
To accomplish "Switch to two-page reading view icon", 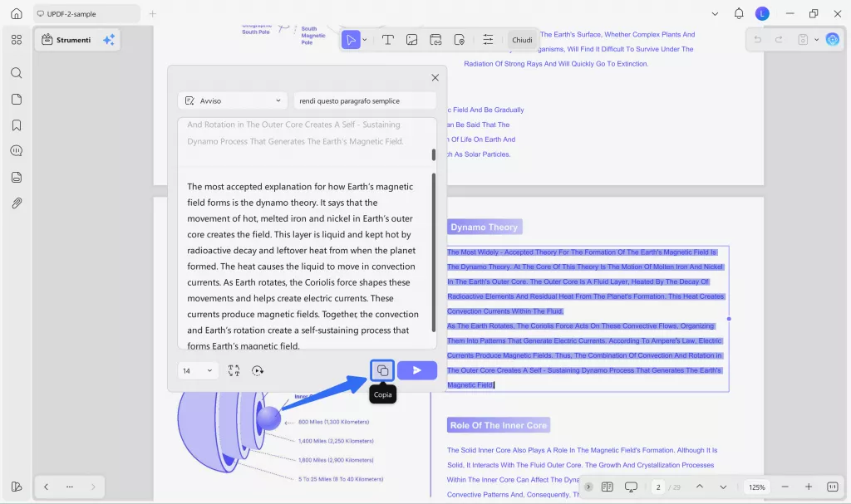I will [x=608, y=487].
